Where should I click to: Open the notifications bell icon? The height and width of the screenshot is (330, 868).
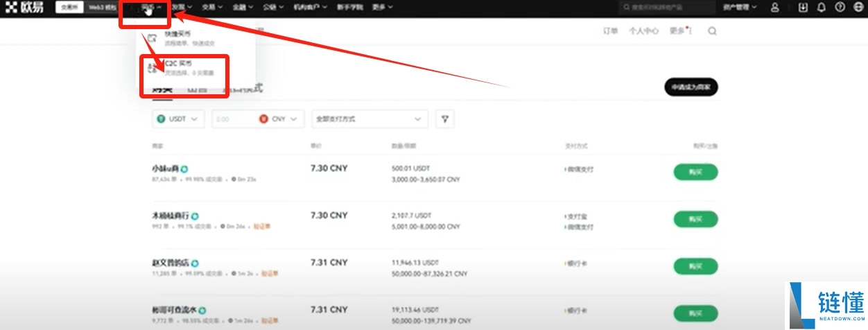822,8
